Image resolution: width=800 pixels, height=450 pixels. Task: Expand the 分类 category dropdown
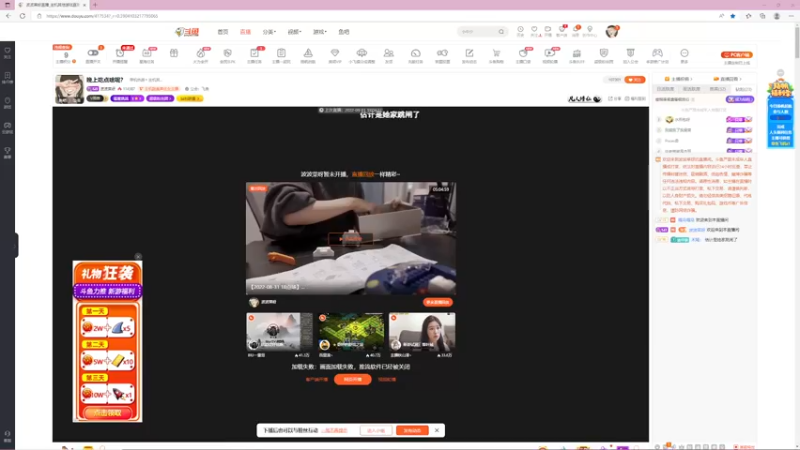(x=269, y=32)
